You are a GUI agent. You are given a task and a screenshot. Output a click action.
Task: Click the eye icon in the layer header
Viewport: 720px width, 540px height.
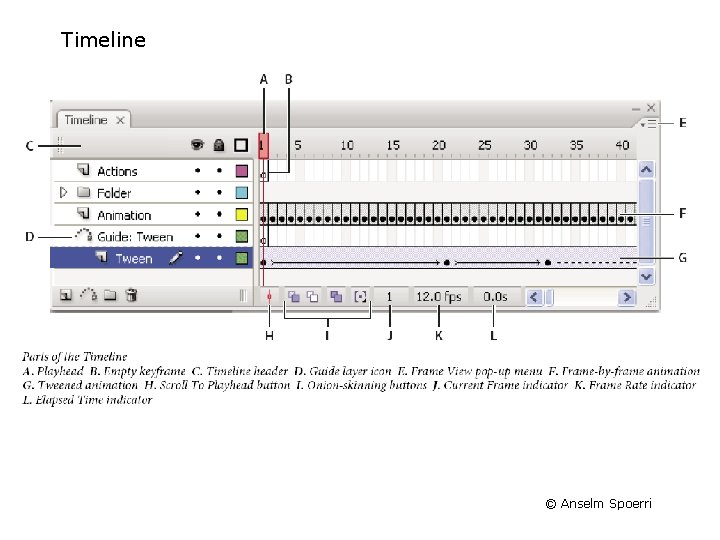point(197,145)
